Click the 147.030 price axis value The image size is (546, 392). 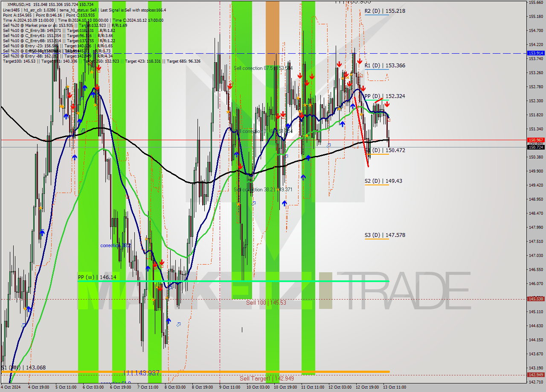click(x=536, y=256)
